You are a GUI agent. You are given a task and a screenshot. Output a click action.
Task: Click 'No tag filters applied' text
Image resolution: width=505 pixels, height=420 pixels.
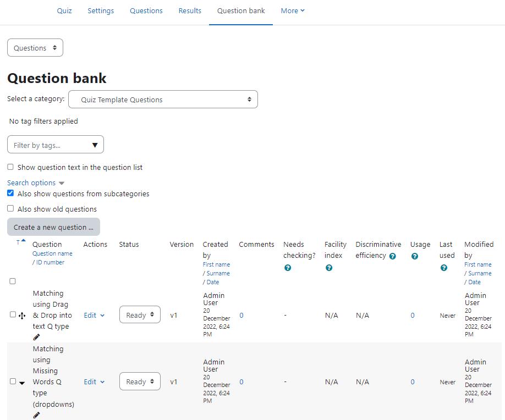(x=43, y=121)
